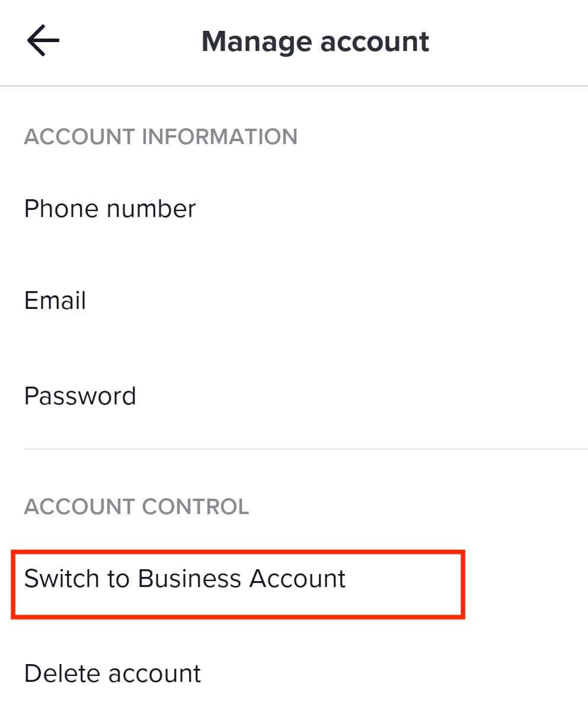Open the Password setting
This screenshot has height=721, width=588.
pyautogui.click(x=80, y=396)
